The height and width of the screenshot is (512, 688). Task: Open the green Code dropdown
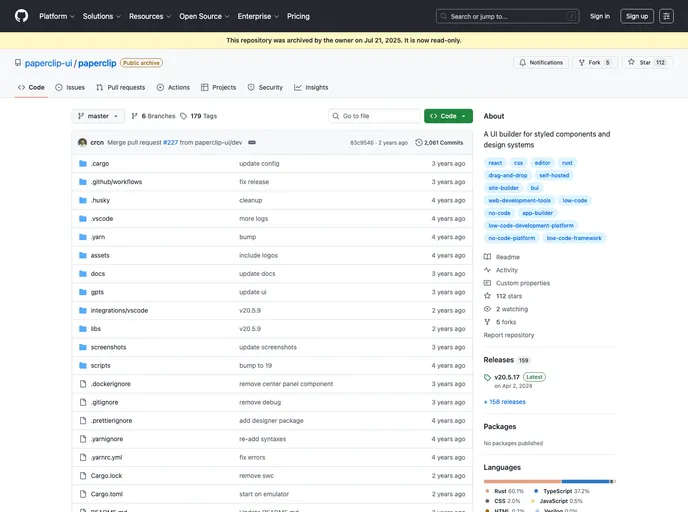(x=448, y=116)
